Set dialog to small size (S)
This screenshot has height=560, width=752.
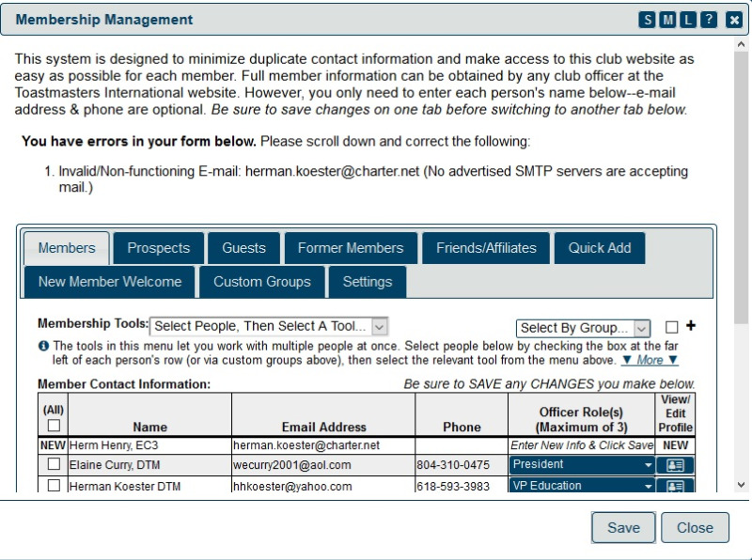click(x=648, y=20)
